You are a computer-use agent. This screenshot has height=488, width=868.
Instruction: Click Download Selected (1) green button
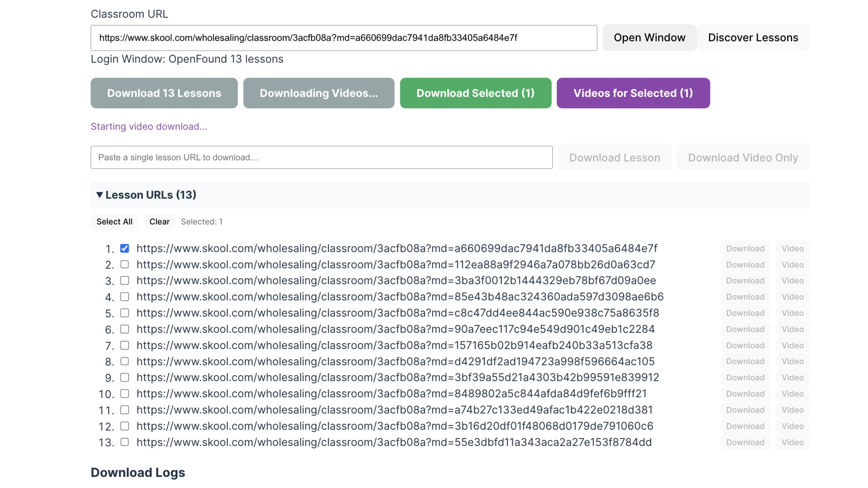pos(475,93)
